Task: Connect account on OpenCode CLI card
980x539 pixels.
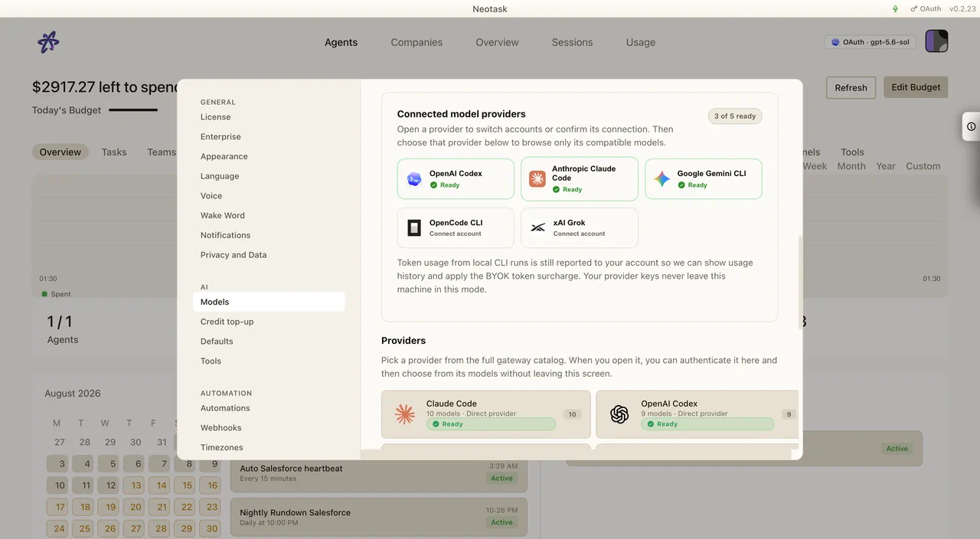Action: tap(456, 228)
